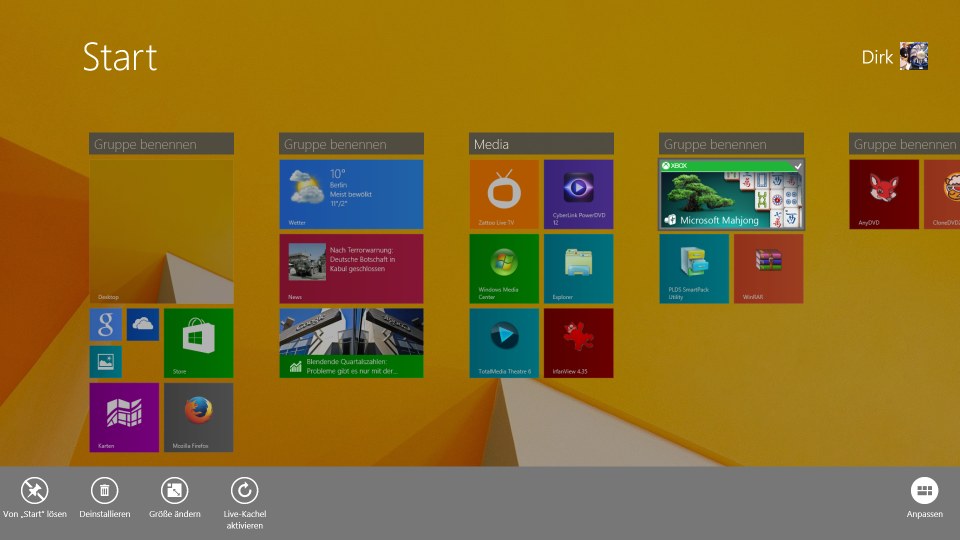Launch CyberLink PowerDVD 12 tile
The width and height of the screenshot is (960, 540).
click(x=579, y=194)
